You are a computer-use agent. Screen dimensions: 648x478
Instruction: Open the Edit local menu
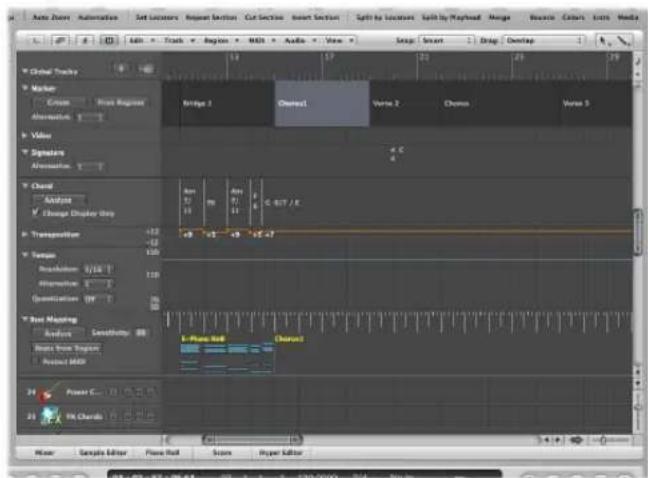(x=141, y=40)
